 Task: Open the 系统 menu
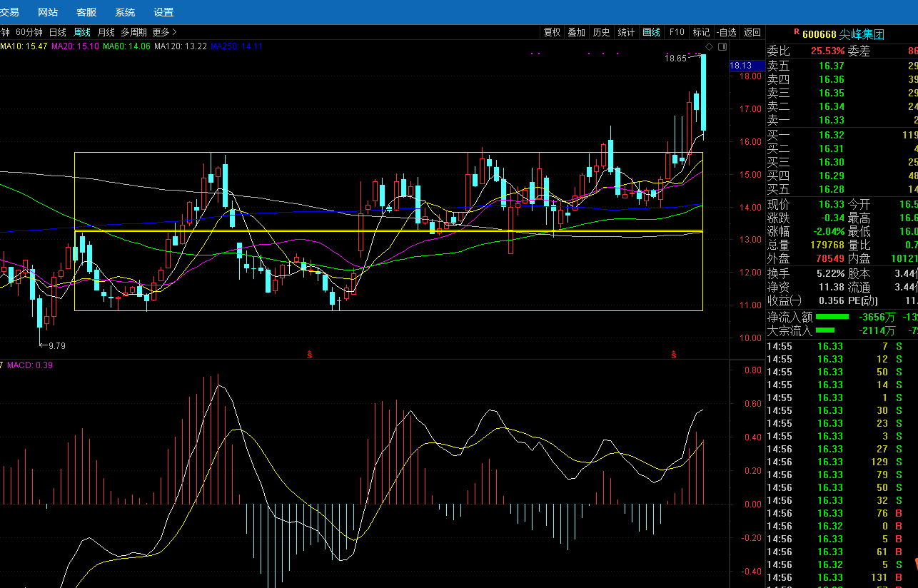125,12
